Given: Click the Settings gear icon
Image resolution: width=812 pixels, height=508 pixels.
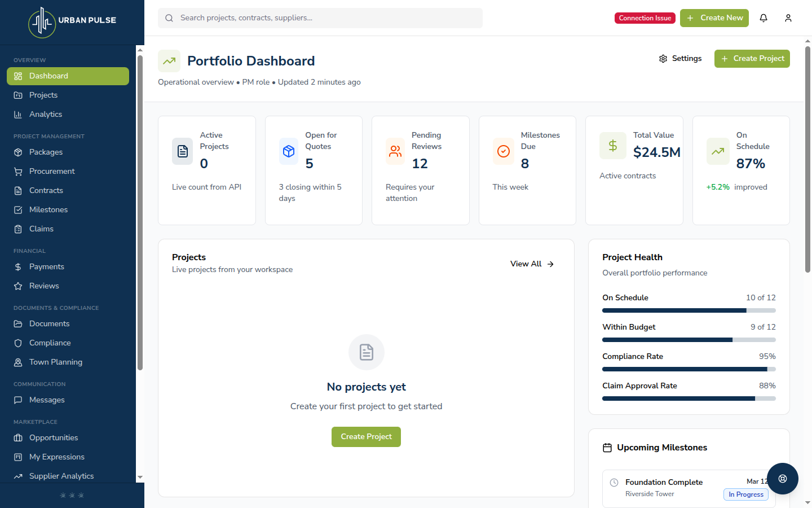Looking at the screenshot, I should point(663,59).
